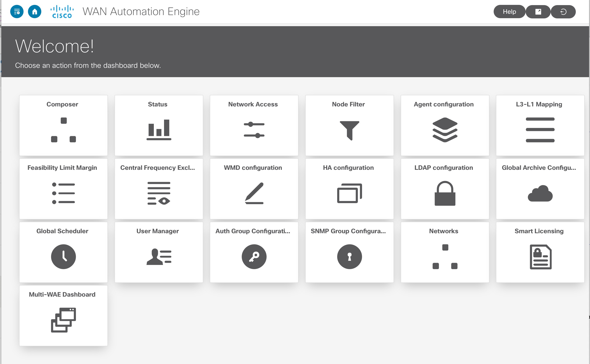Click the Help button

[x=509, y=12]
